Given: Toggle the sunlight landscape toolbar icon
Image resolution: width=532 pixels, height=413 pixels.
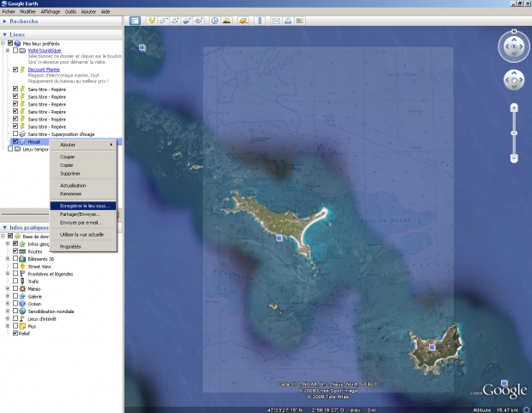Looking at the screenshot, I should pos(227,21).
